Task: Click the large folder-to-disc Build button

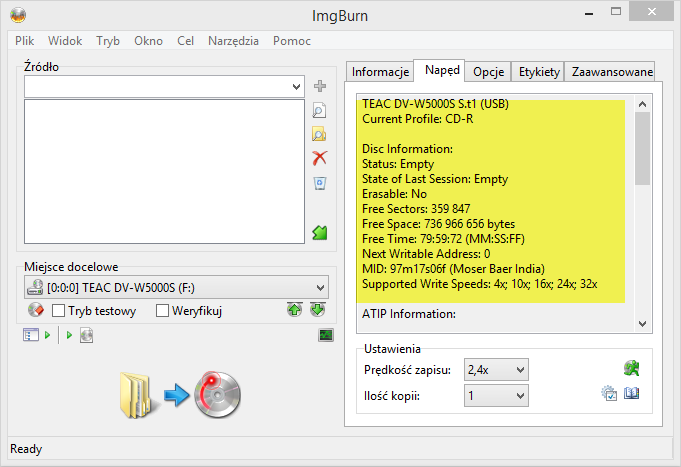Action: click(180, 394)
